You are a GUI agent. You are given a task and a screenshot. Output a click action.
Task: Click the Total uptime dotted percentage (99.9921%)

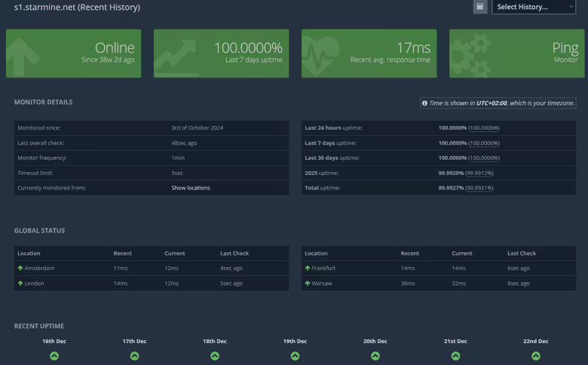click(x=479, y=188)
